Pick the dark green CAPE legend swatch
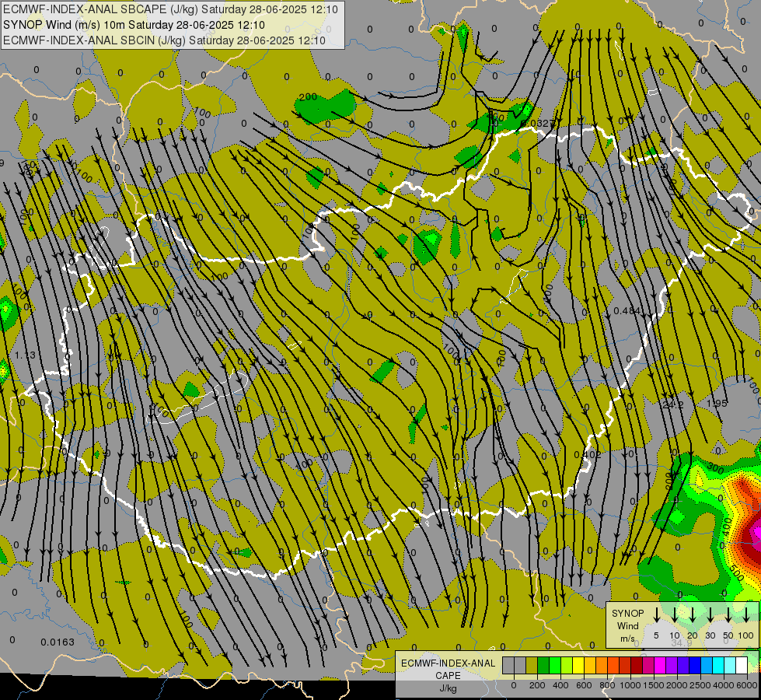Image resolution: width=761 pixels, height=700 pixels. (x=543, y=665)
